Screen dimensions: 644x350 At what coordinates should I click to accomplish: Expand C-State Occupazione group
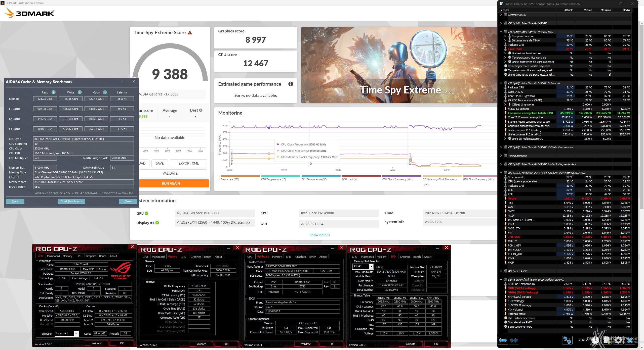click(501, 147)
